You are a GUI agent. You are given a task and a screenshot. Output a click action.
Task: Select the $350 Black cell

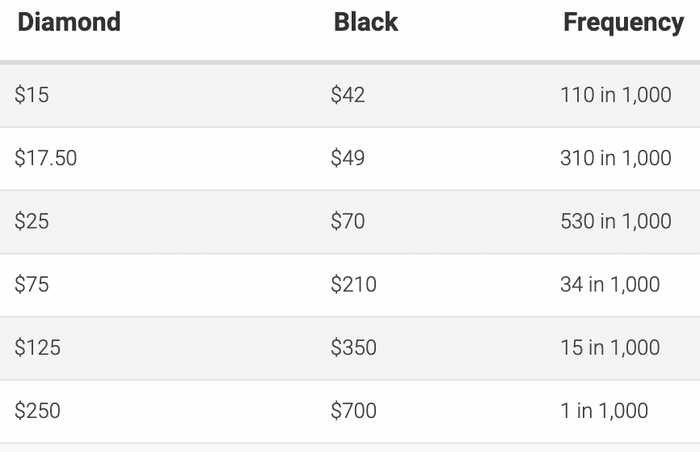tap(353, 347)
